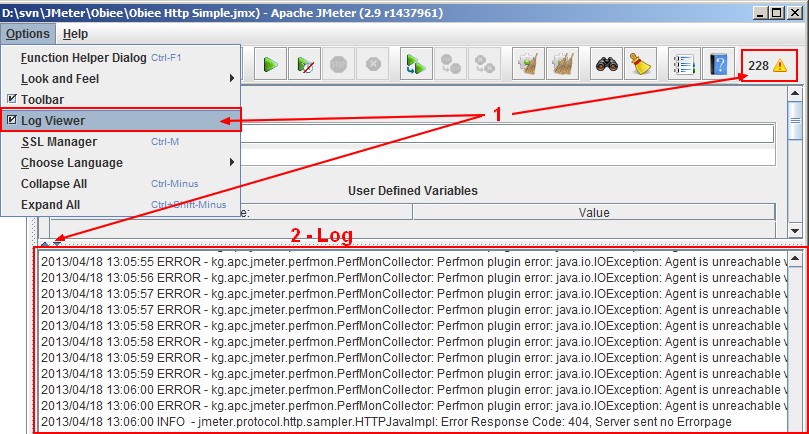Select SSL Manager menu entry
The height and width of the screenshot is (434, 809).
(59, 141)
